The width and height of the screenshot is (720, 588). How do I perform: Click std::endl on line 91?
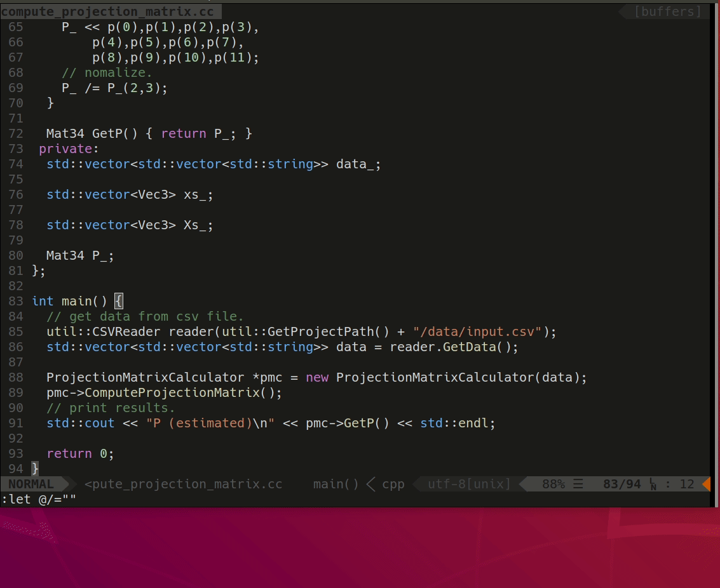[x=454, y=423]
